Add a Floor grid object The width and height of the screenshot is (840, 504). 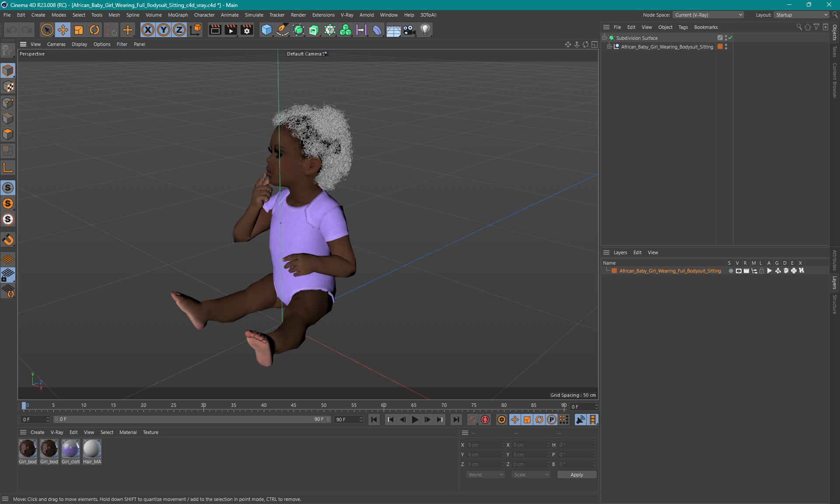coord(393,30)
